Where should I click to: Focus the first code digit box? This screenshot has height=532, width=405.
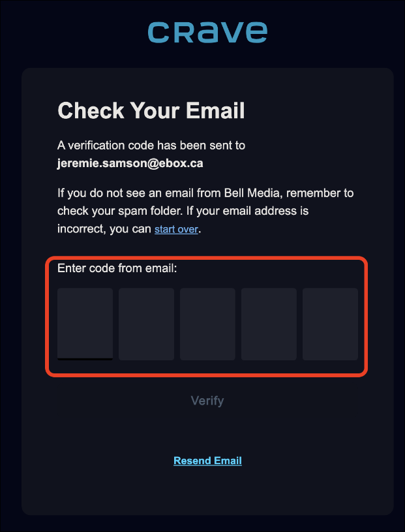(x=85, y=324)
